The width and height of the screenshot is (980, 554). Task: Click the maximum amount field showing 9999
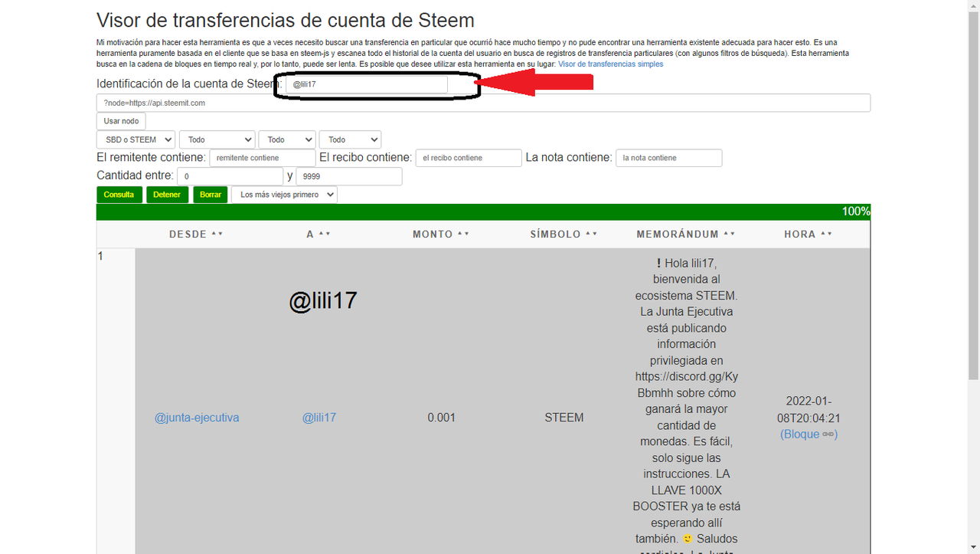(x=349, y=176)
